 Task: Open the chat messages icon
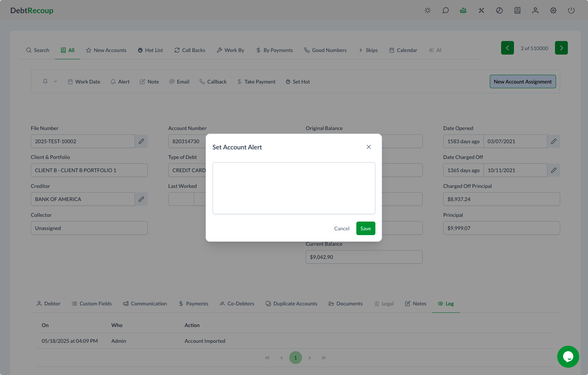click(445, 11)
